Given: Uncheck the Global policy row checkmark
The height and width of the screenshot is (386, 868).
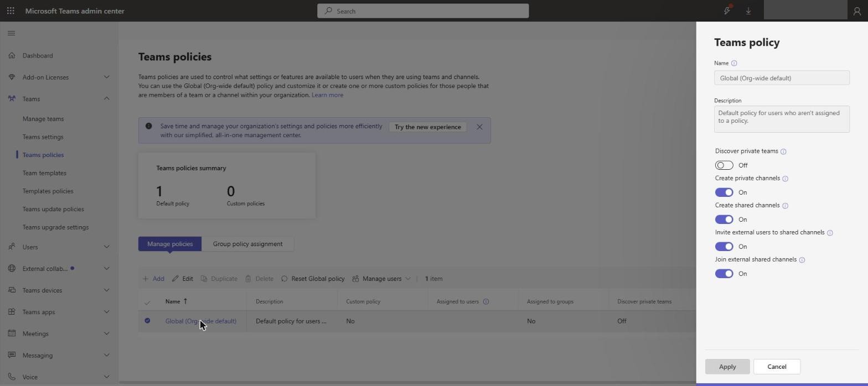Looking at the screenshot, I should click(x=147, y=321).
